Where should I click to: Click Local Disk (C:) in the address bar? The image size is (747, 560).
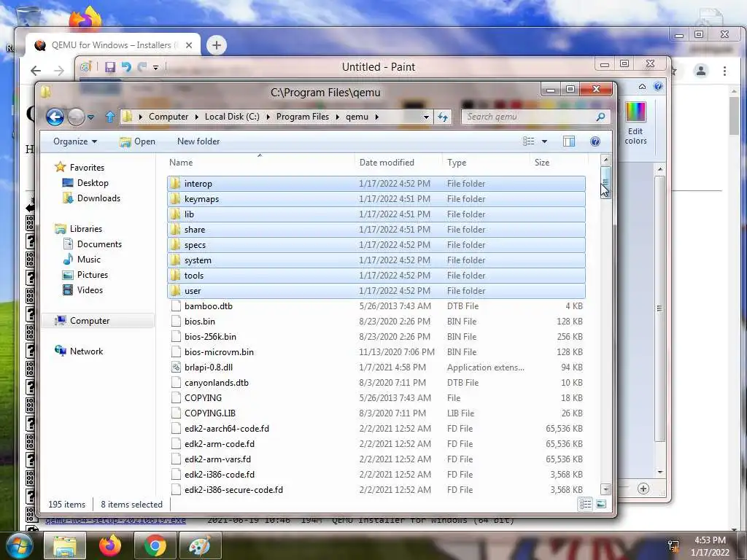232,117
